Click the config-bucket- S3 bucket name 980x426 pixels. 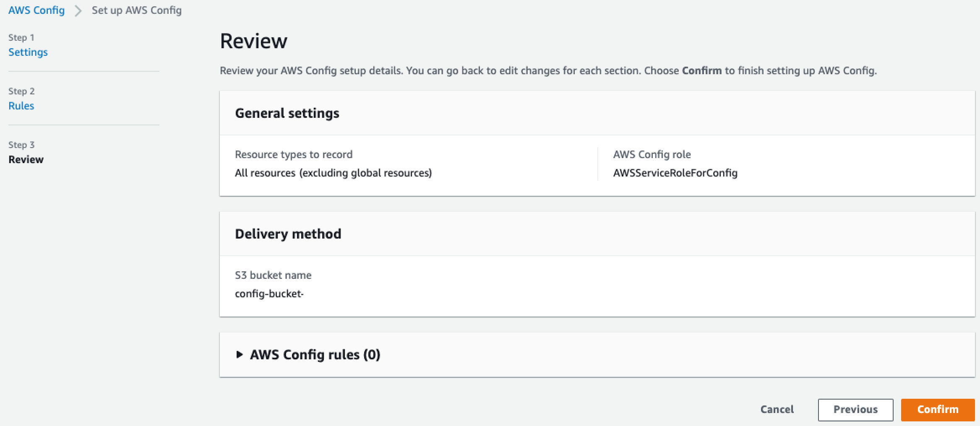[x=269, y=294]
